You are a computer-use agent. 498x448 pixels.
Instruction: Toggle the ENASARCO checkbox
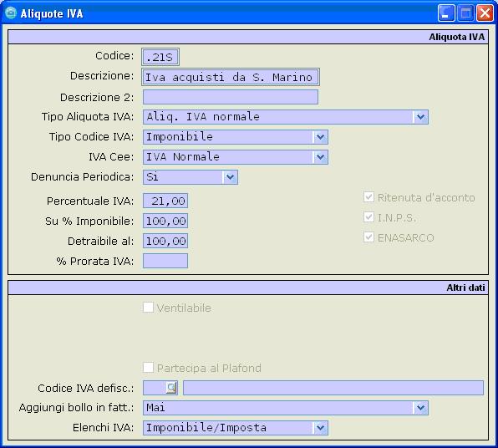coord(368,237)
